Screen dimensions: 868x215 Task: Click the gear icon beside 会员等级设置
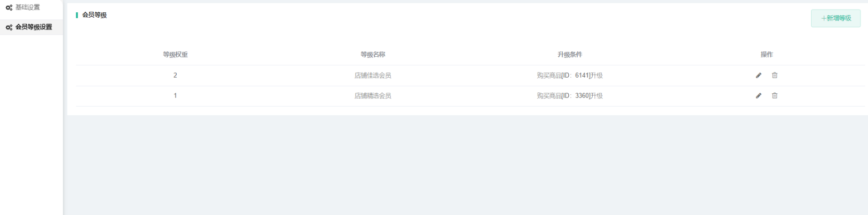[x=9, y=27]
